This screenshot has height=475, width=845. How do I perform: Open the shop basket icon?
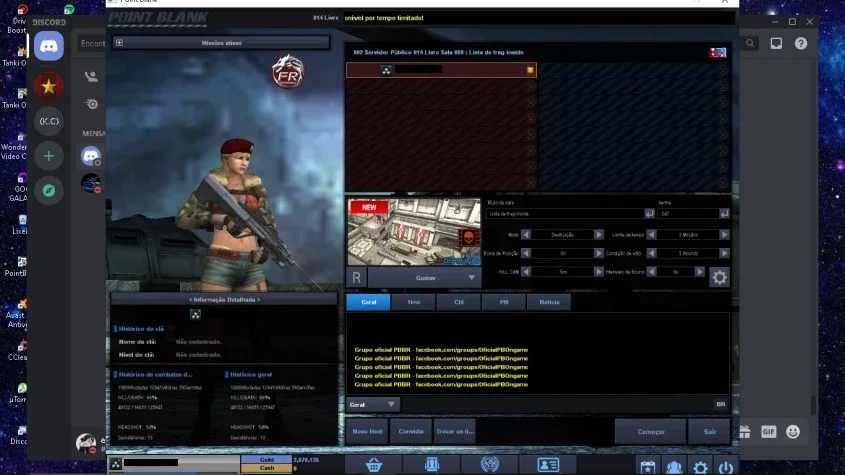[x=373, y=465]
